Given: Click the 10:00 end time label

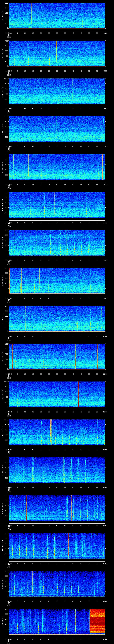Looking at the screenshot, I should [105, 336].
